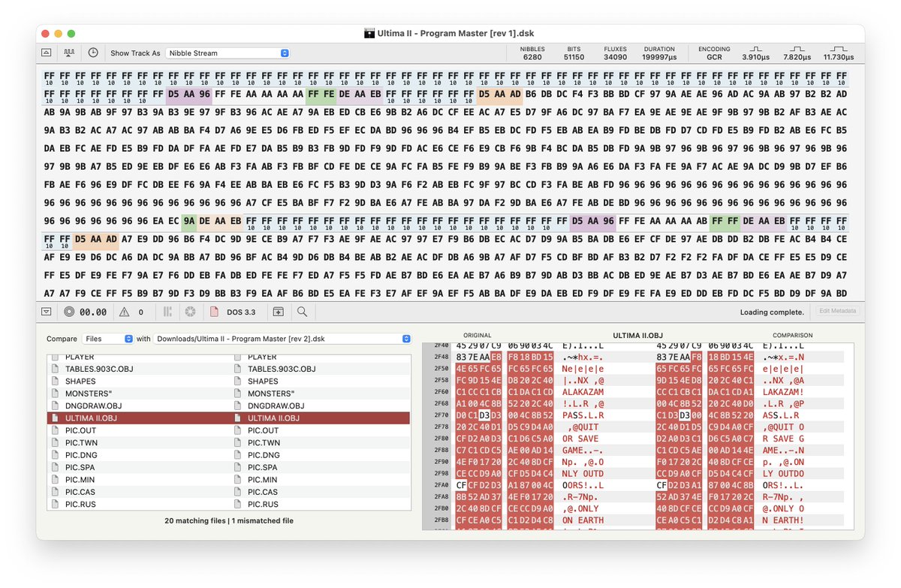Click the disk track selector icon
Screen dimensions: 901x588
pyautogui.click(x=69, y=312)
